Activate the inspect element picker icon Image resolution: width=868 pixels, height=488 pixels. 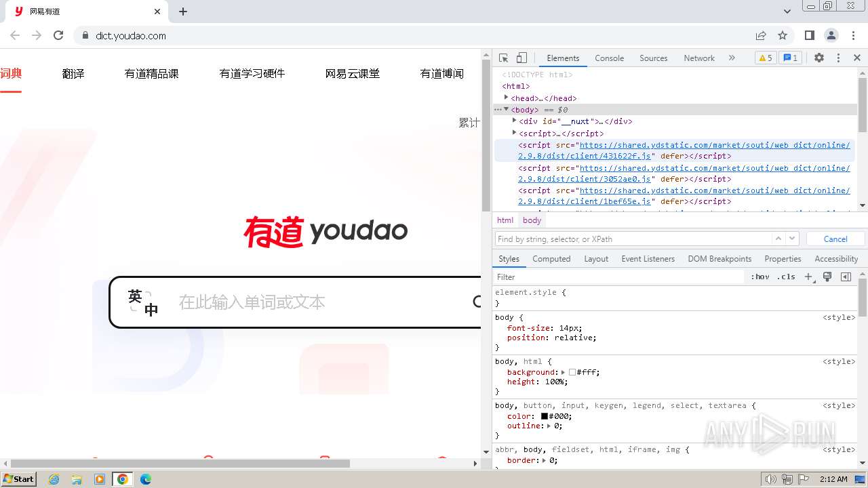point(503,58)
